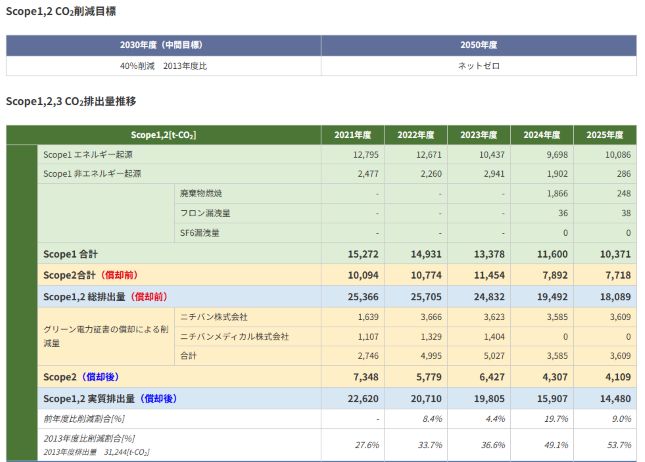
Task: Click the '2022年度' column header
Action: [x=416, y=135]
